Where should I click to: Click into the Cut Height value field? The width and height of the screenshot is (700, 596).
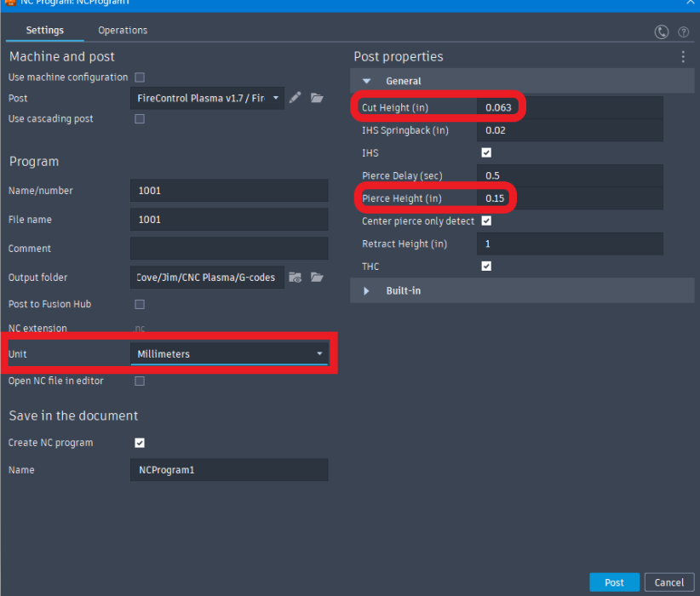tap(571, 108)
